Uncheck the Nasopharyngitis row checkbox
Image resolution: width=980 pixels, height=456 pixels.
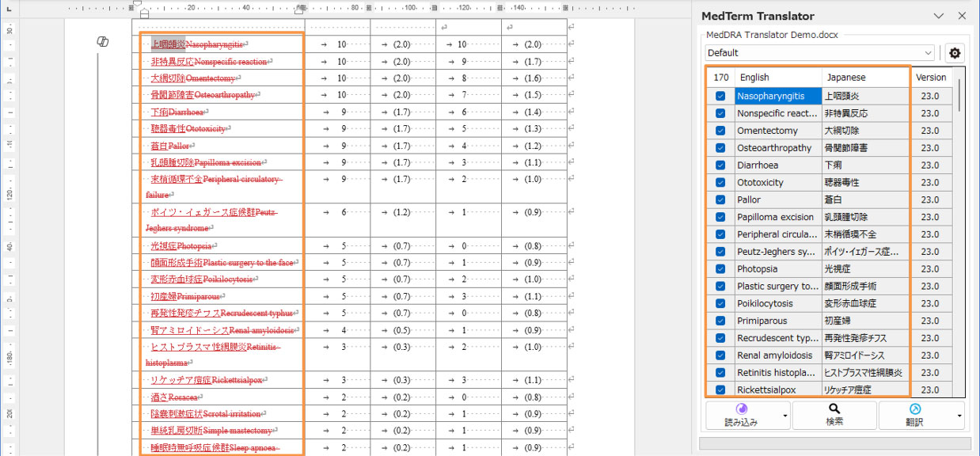(x=720, y=96)
